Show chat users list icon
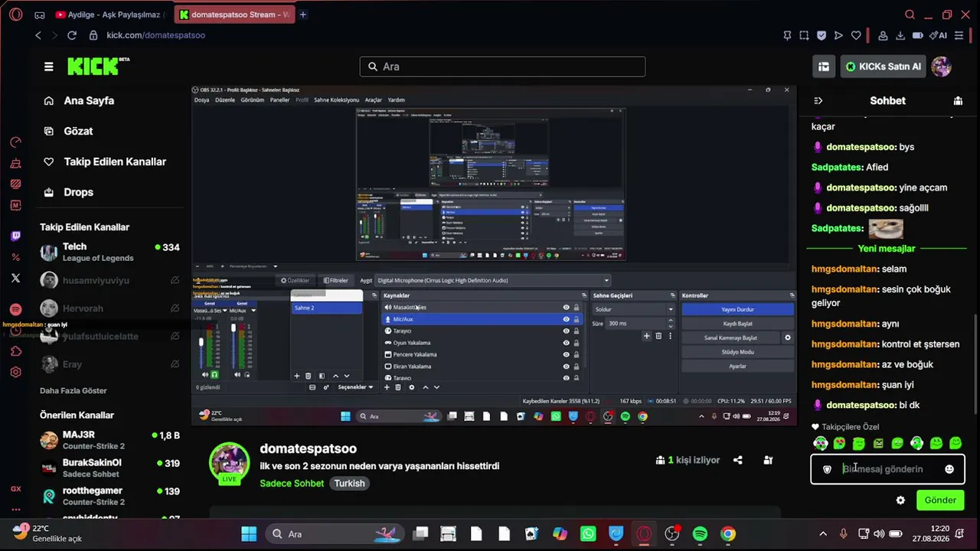The image size is (980, 551). [958, 100]
